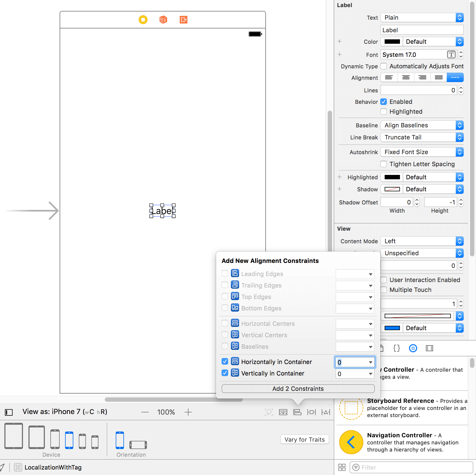Enable Automatically Adjusts Font for Dynamic Type
Viewport: 476px width, 475px height.
click(x=384, y=66)
